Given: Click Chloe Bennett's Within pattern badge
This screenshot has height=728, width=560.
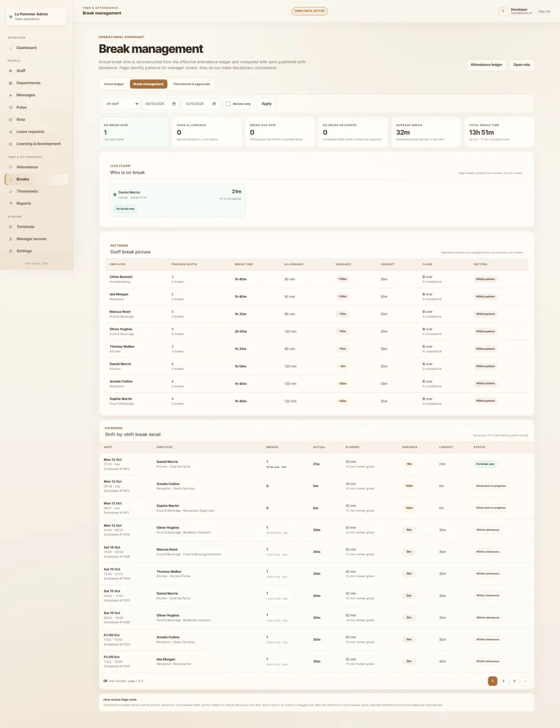Looking at the screenshot, I should click(x=486, y=279).
